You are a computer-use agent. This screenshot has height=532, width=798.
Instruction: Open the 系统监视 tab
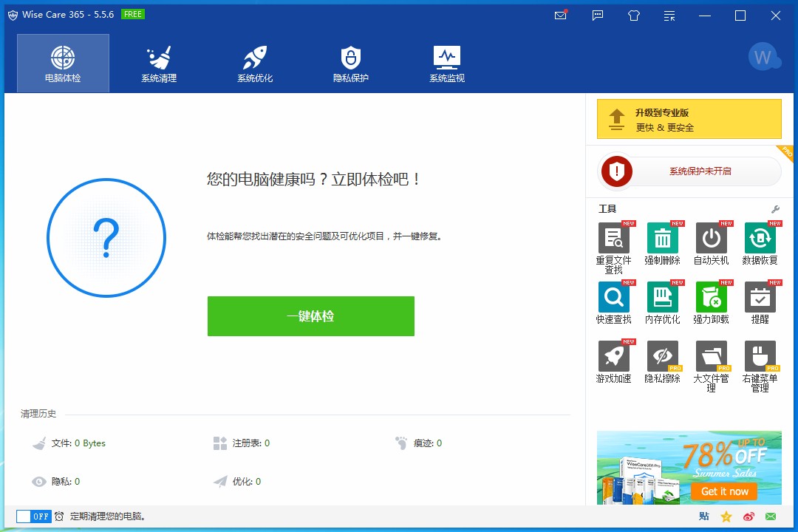tap(447, 63)
